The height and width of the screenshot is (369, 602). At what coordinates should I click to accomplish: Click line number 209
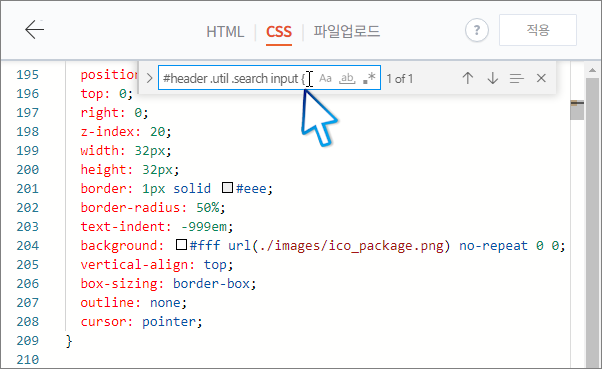27,341
